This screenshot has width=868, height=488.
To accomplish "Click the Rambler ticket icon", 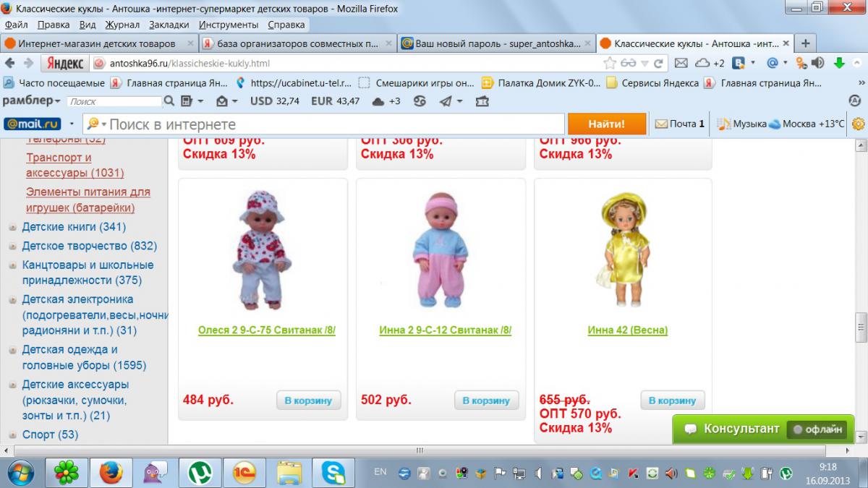I will coord(482,101).
